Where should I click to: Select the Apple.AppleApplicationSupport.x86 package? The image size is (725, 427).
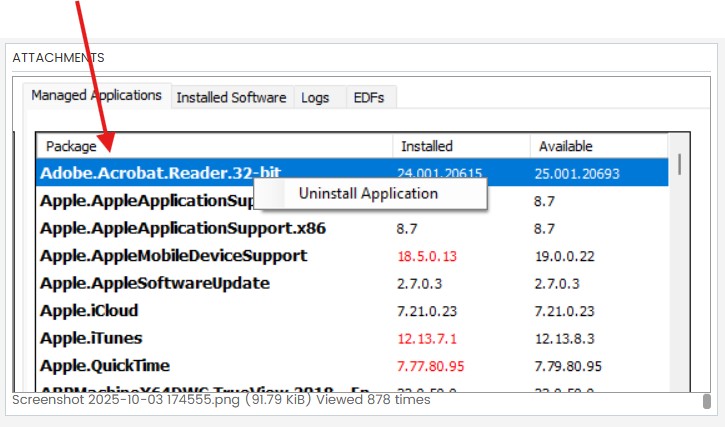pos(182,228)
